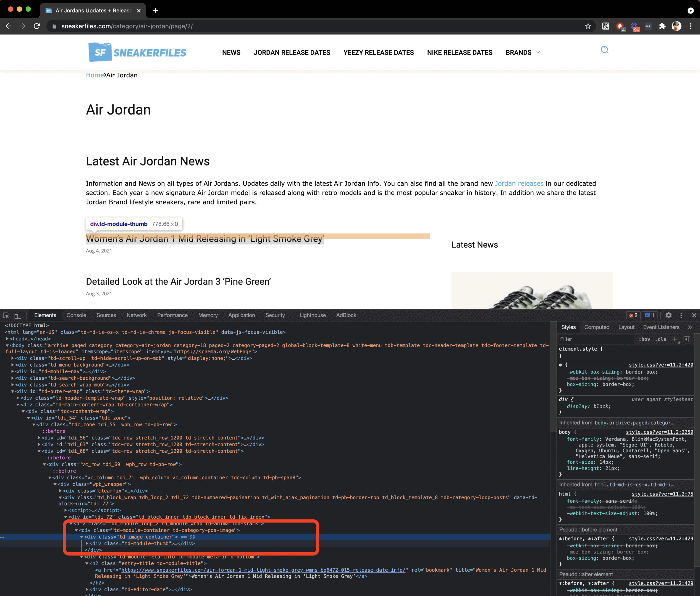Screen dimensions: 700x596
Task: Expand the td-mobile-nav div node
Action: point(12,371)
